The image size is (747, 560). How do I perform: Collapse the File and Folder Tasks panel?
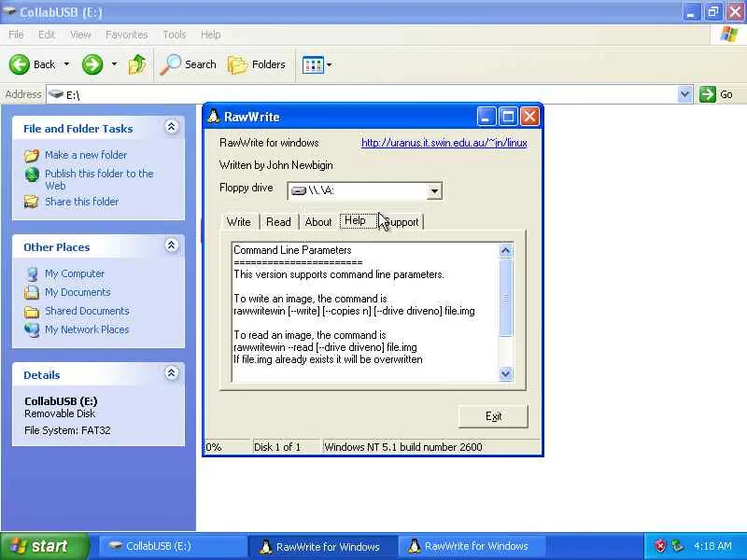point(172,126)
